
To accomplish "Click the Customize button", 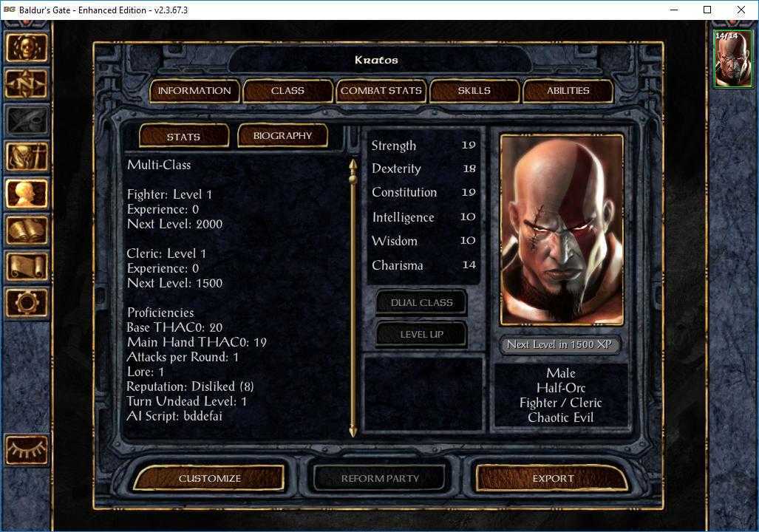I will pos(210,478).
